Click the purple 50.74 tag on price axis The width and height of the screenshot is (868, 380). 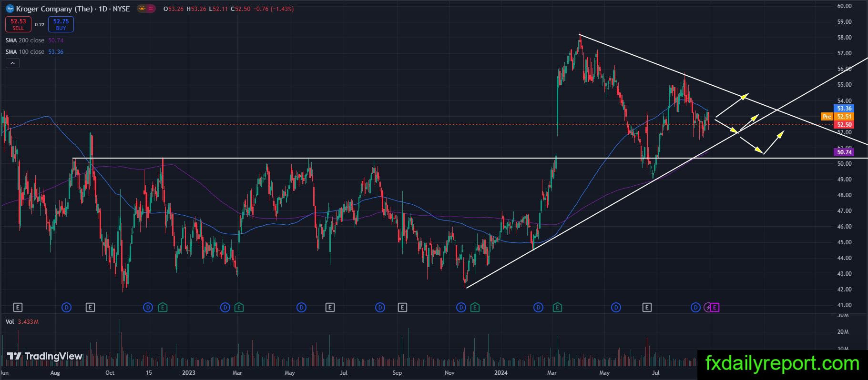[x=844, y=152]
